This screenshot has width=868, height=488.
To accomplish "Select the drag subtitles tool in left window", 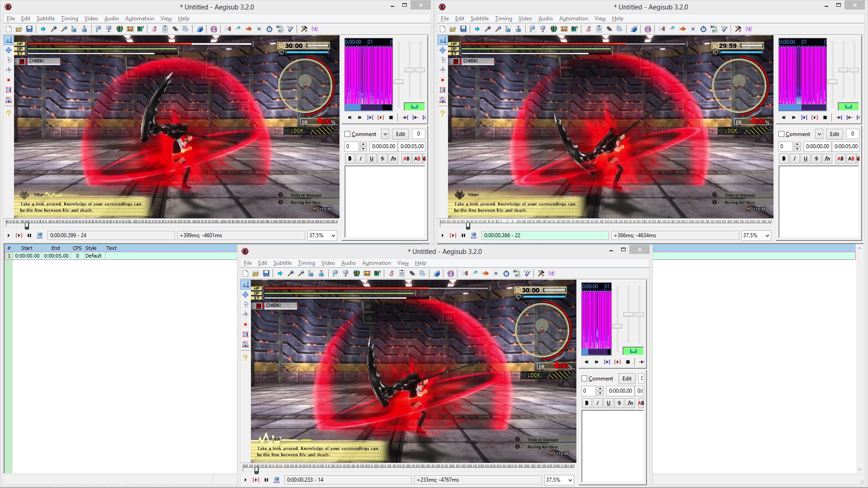I will (8, 50).
